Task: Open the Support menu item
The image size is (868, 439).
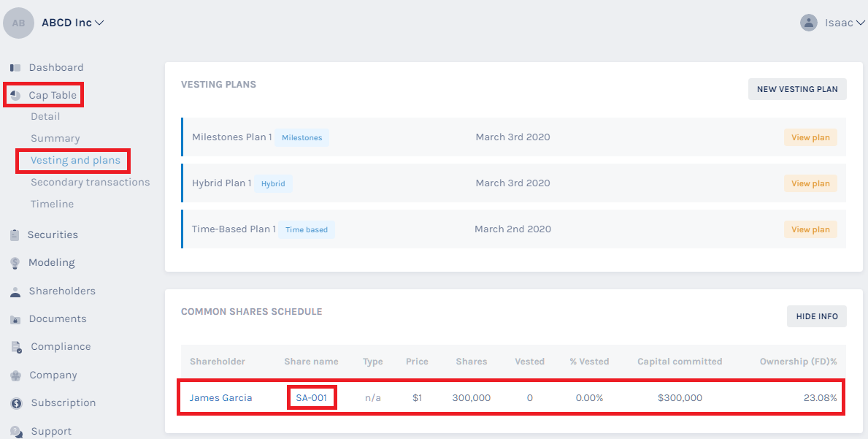Action: [x=51, y=431]
